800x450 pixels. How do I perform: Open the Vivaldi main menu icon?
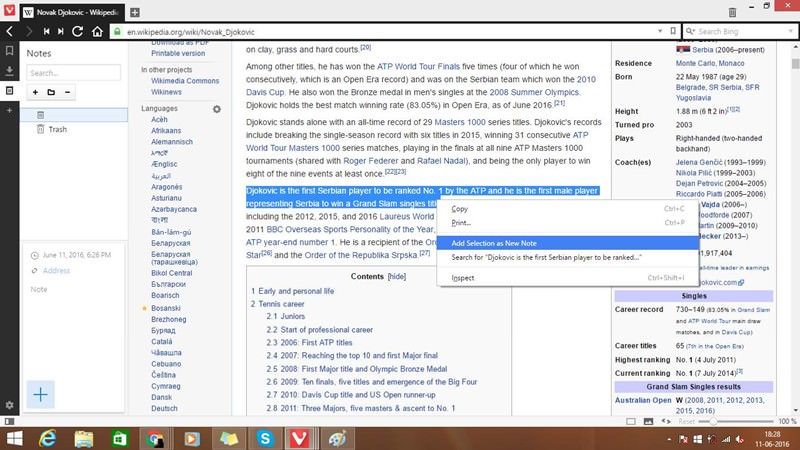pyautogui.click(x=9, y=10)
